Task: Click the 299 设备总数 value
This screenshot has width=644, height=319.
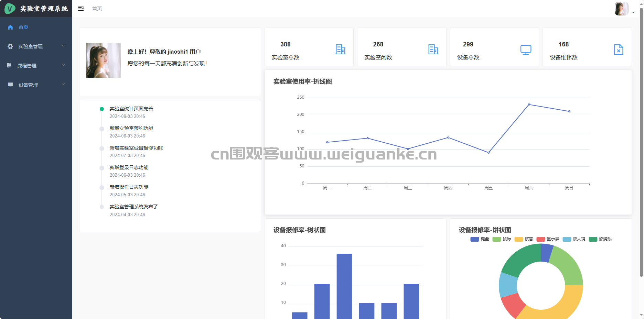Action: pos(468,44)
